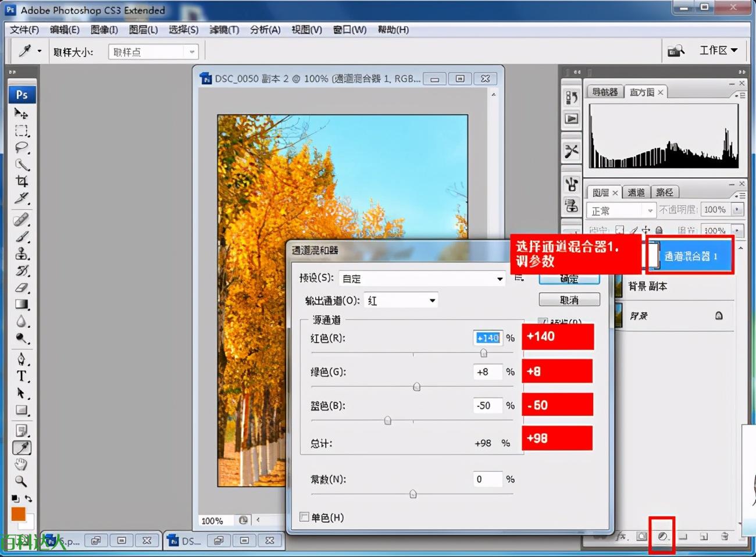Viewport: 756px width, 557px height.
Task: Click the 绿色(G) green slider handle
Action: [x=416, y=387]
